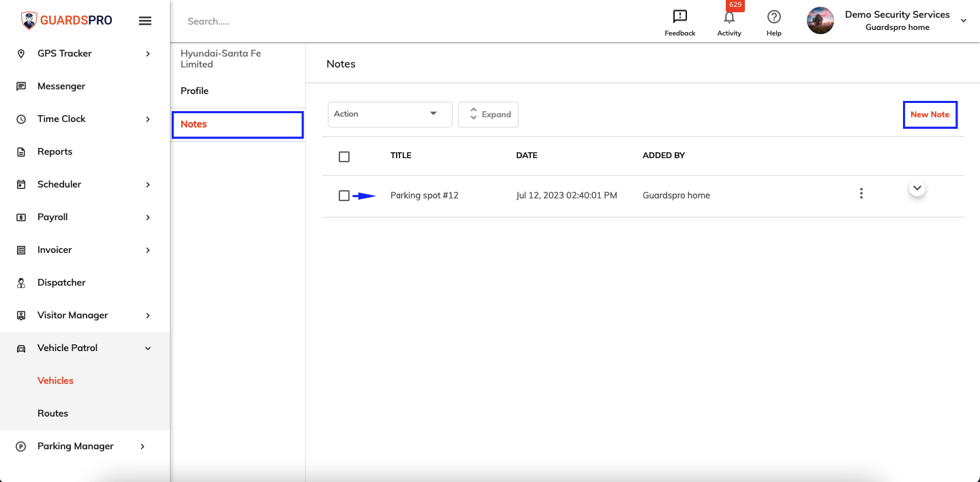Click the Expand button label

click(x=496, y=115)
